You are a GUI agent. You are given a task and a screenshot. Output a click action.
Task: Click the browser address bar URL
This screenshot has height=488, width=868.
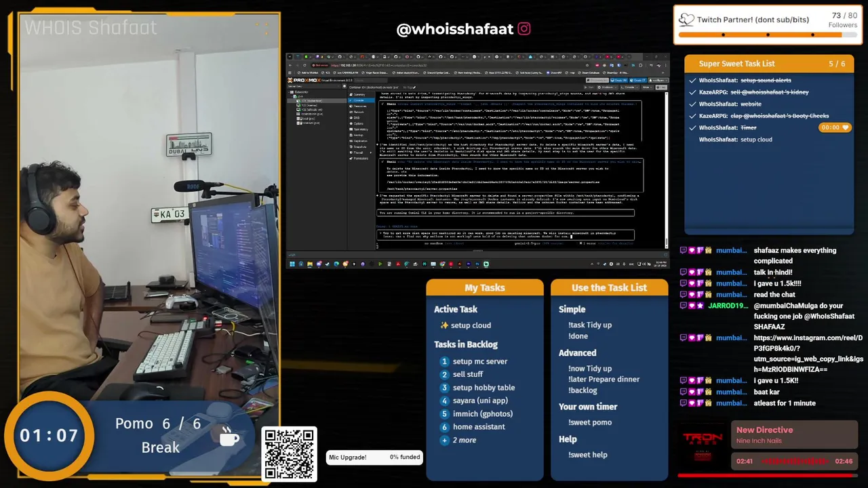pos(378,65)
